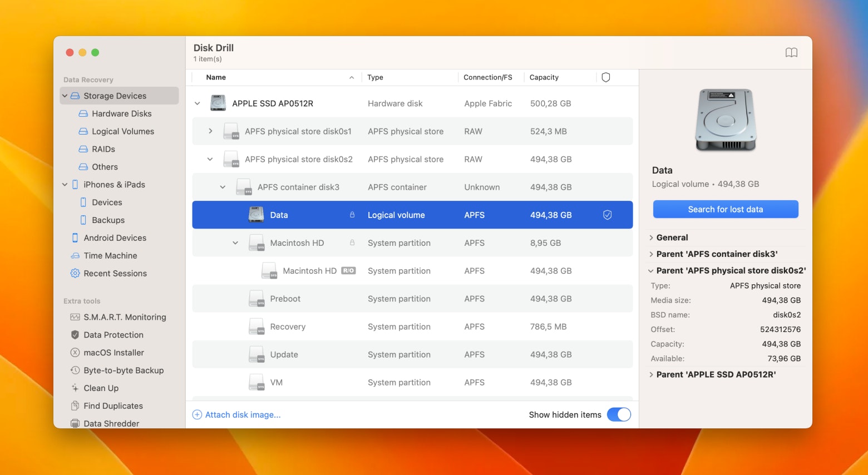This screenshot has height=475, width=868.
Task: Expand the General details section
Action: (x=651, y=237)
